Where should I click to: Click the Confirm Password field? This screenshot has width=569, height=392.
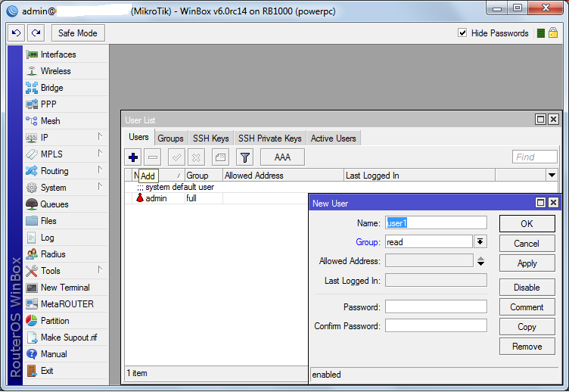tap(436, 325)
